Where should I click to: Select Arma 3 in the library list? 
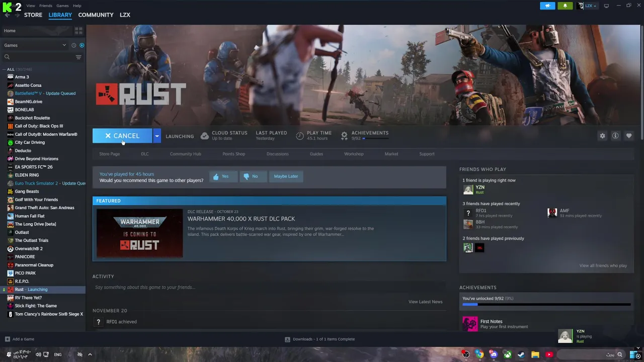tap(43, 77)
